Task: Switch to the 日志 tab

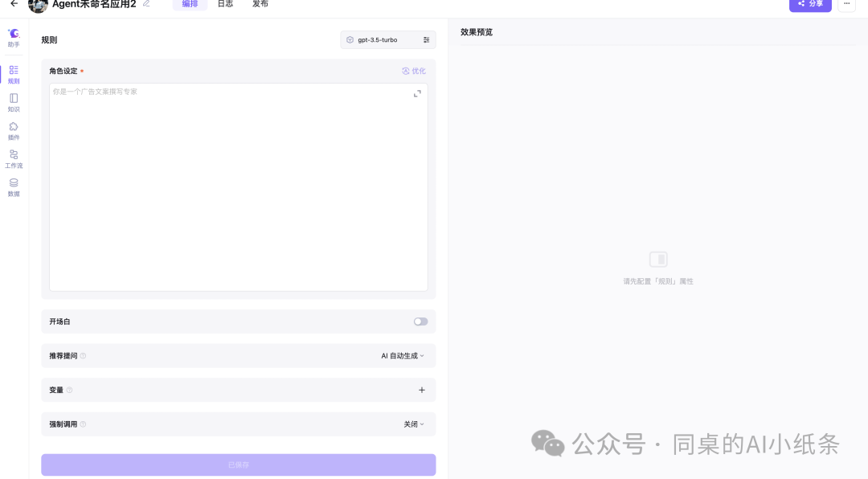Action: coord(225,5)
